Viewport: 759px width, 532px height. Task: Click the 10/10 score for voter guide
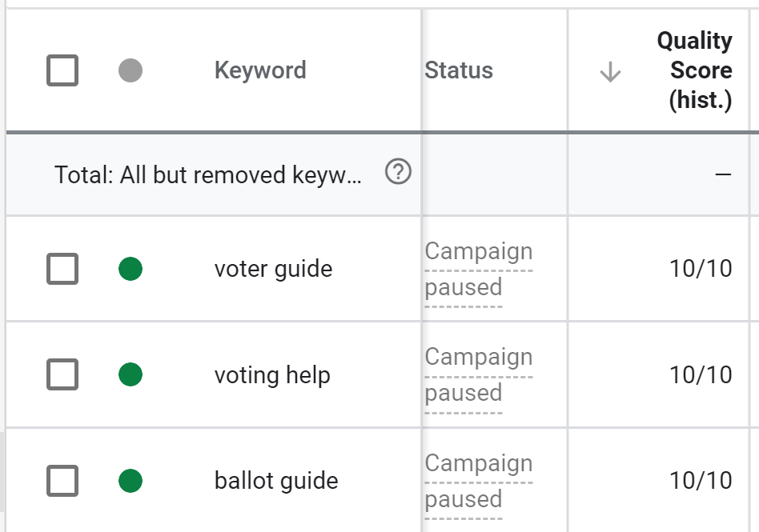click(701, 269)
